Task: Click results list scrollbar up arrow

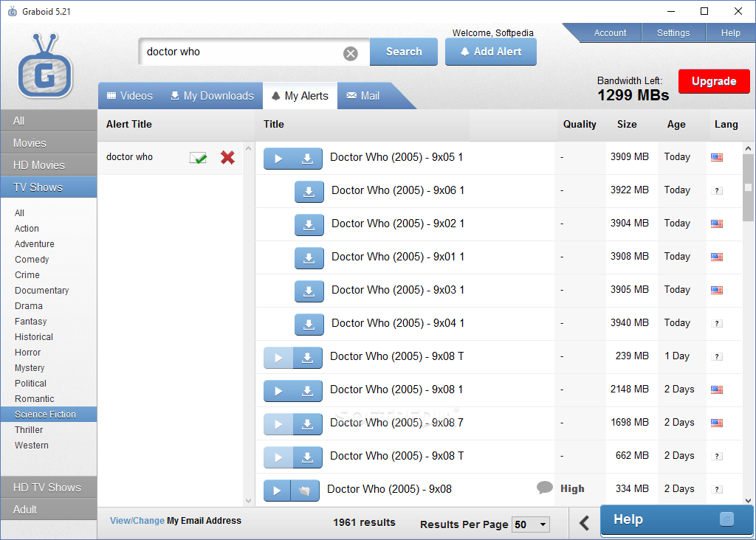Action: coord(749,148)
